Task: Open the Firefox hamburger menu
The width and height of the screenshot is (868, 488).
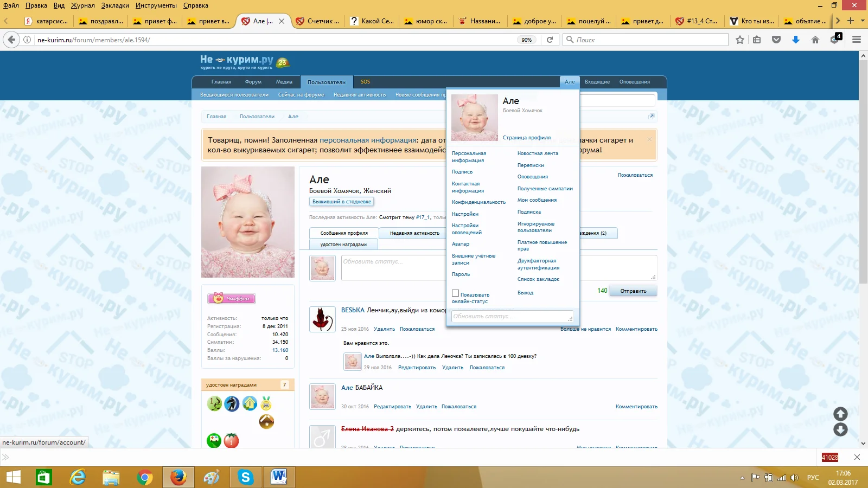Action: coord(857,40)
